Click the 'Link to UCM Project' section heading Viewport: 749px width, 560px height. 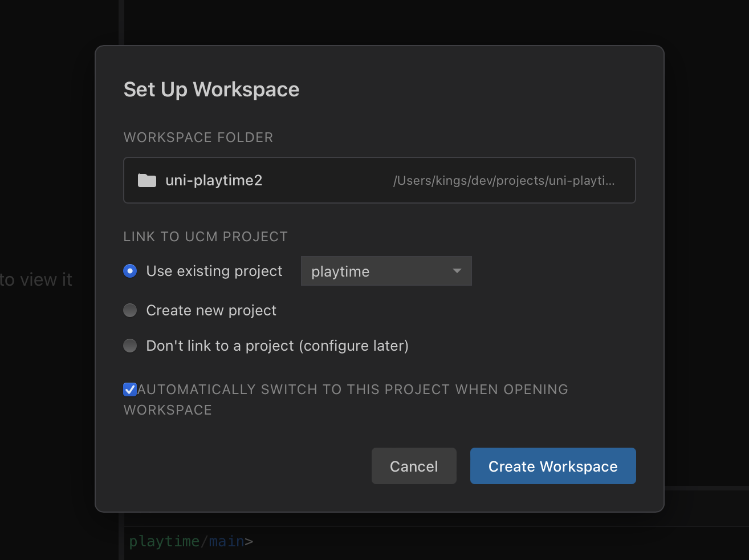206,237
